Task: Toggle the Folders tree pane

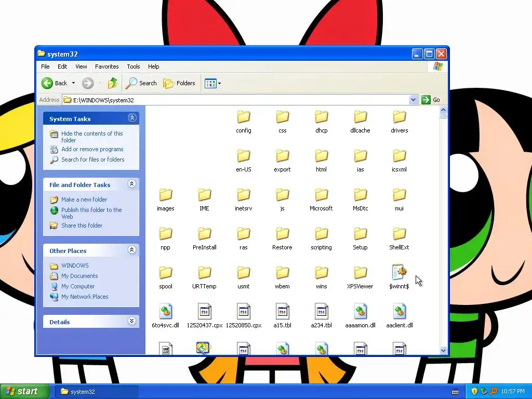Action: coord(179,83)
